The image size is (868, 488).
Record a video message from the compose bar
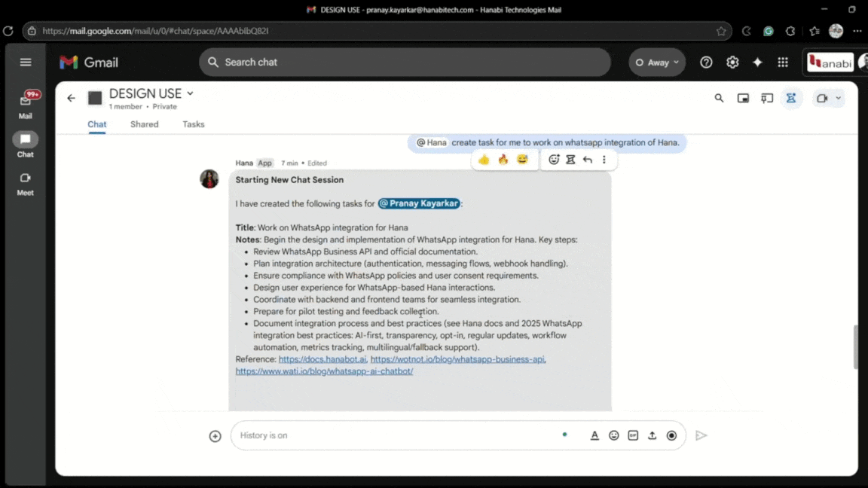pos(671,435)
